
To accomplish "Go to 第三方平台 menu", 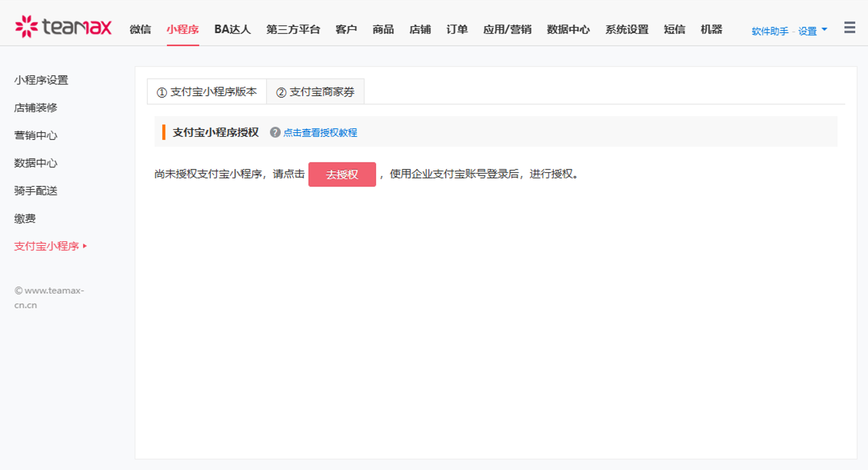I will 293,29.
